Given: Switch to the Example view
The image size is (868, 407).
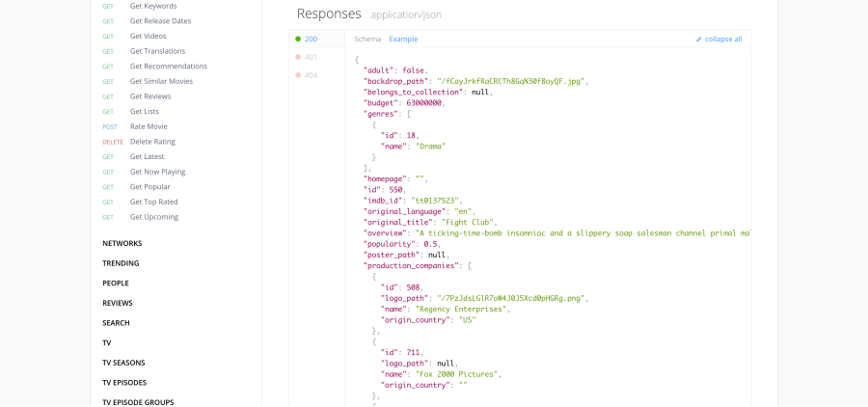Looking at the screenshot, I should point(403,39).
